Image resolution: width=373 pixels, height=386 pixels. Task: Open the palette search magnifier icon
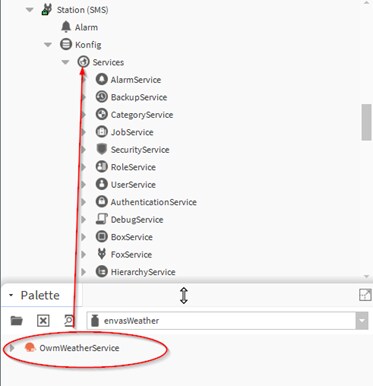click(x=69, y=321)
